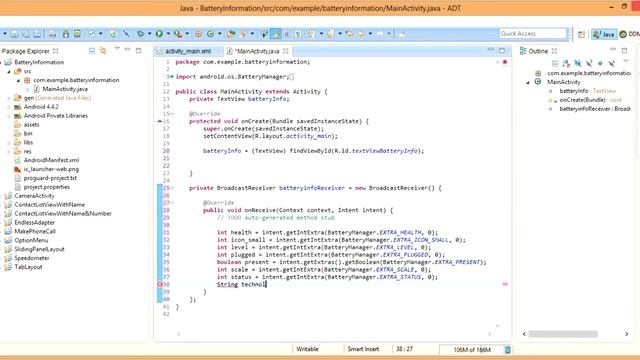Click the Next Annotation icon

click(x=311, y=34)
